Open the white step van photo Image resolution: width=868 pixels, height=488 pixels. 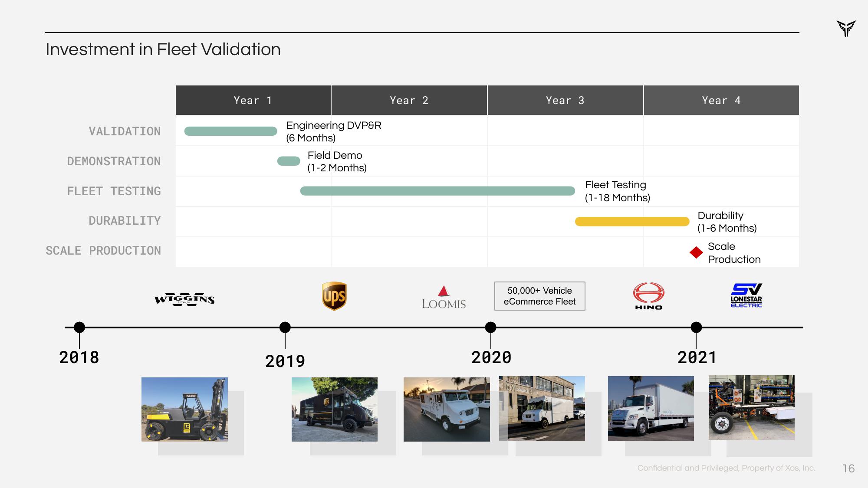pos(542,408)
